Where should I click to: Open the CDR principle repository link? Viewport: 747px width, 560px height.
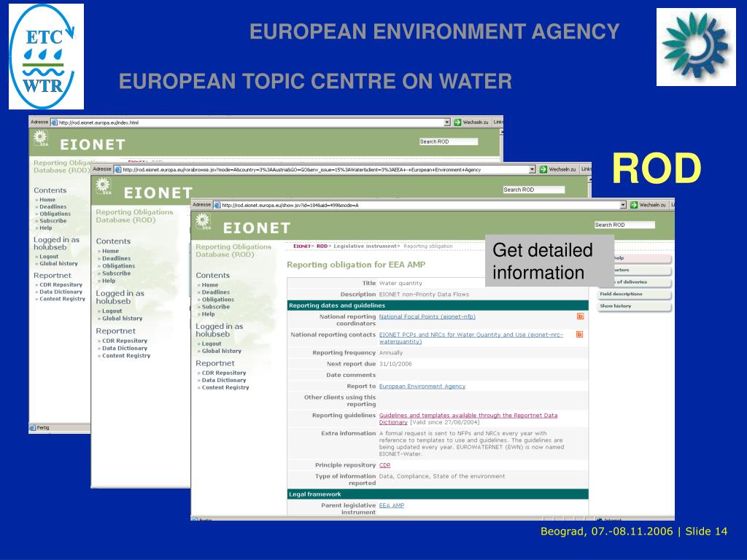pos(384,465)
